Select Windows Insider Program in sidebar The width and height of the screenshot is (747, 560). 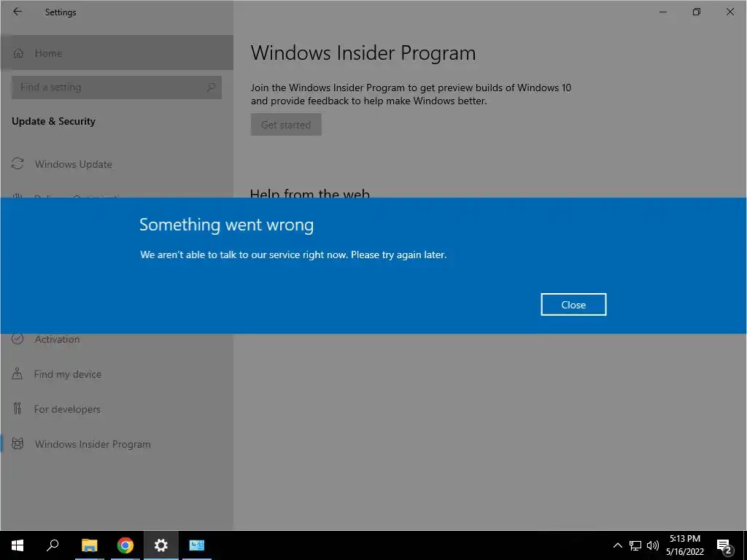117,444
